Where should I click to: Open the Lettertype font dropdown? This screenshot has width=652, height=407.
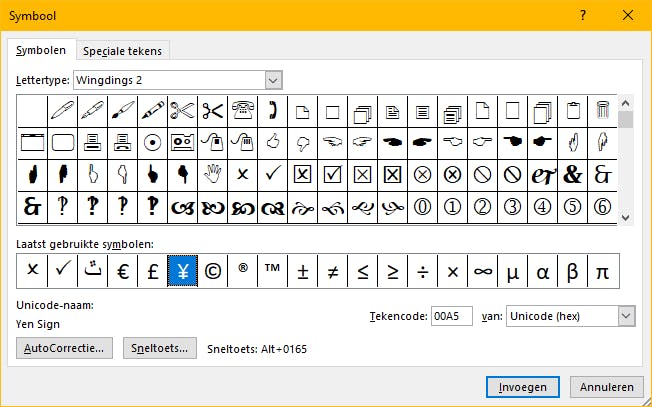(274, 79)
